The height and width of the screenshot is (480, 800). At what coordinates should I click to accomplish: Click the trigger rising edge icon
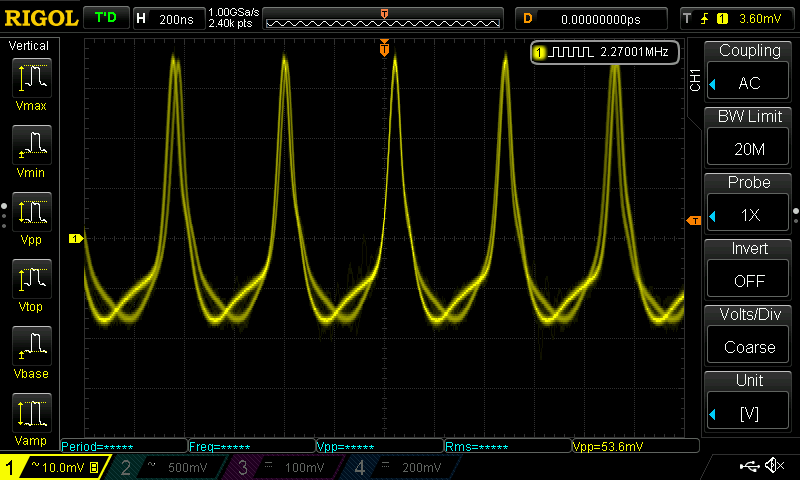point(705,19)
